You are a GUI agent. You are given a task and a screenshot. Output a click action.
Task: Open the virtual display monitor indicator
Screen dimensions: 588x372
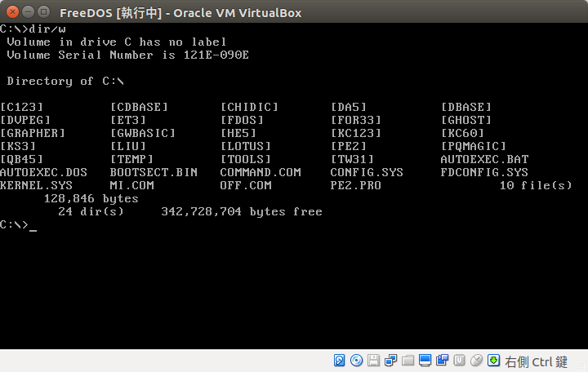425,361
